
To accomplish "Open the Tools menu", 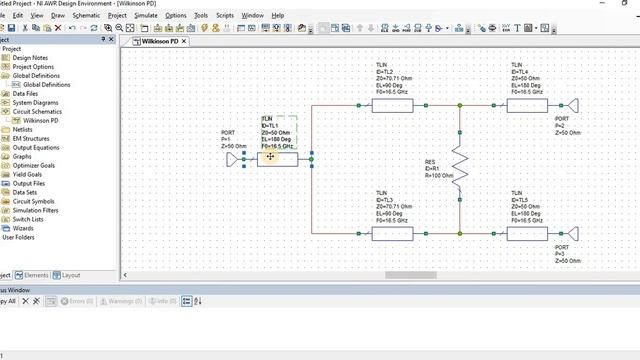I will [201, 16].
